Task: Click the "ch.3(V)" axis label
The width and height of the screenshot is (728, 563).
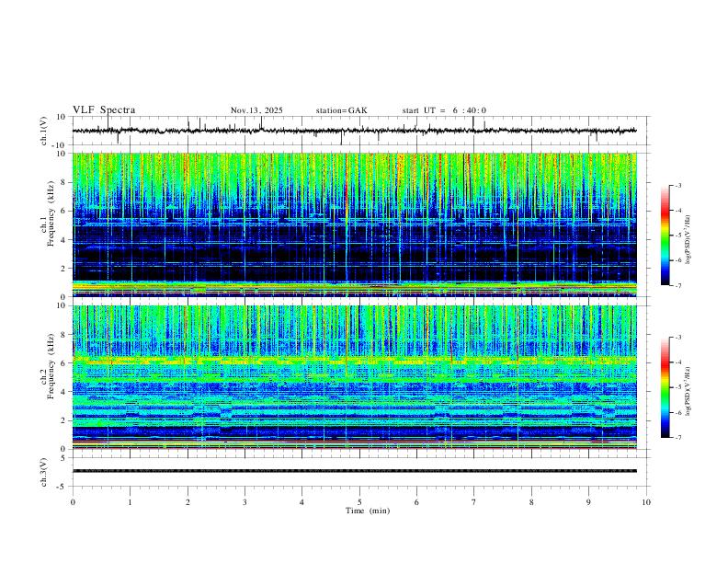Action: [44, 473]
